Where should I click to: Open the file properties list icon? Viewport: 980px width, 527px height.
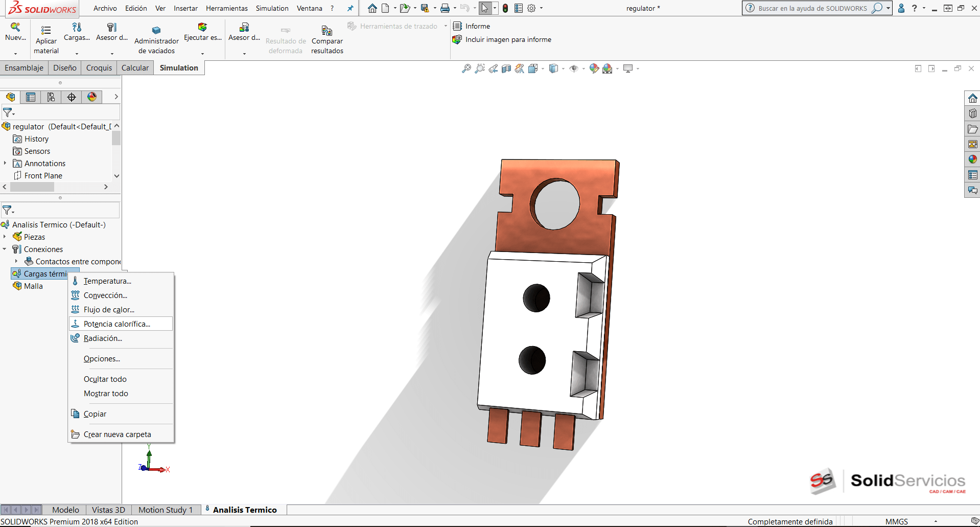pyautogui.click(x=519, y=8)
